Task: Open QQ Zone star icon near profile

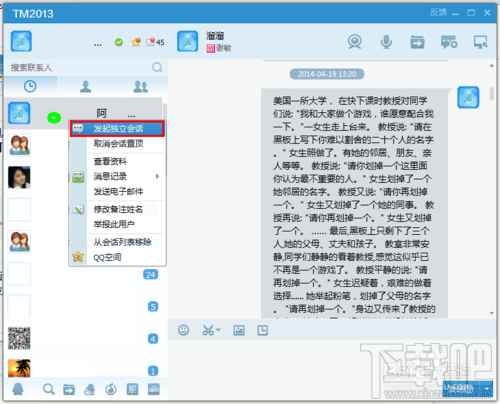Action: click(x=136, y=42)
